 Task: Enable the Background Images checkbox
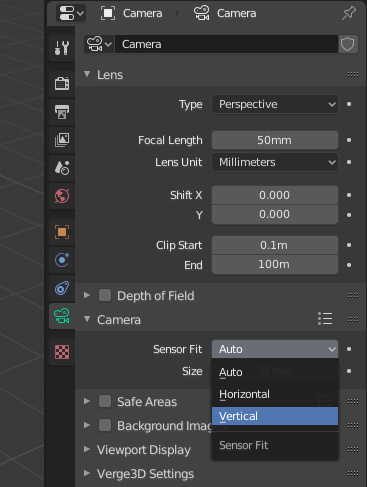pyautogui.click(x=105, y=425)
